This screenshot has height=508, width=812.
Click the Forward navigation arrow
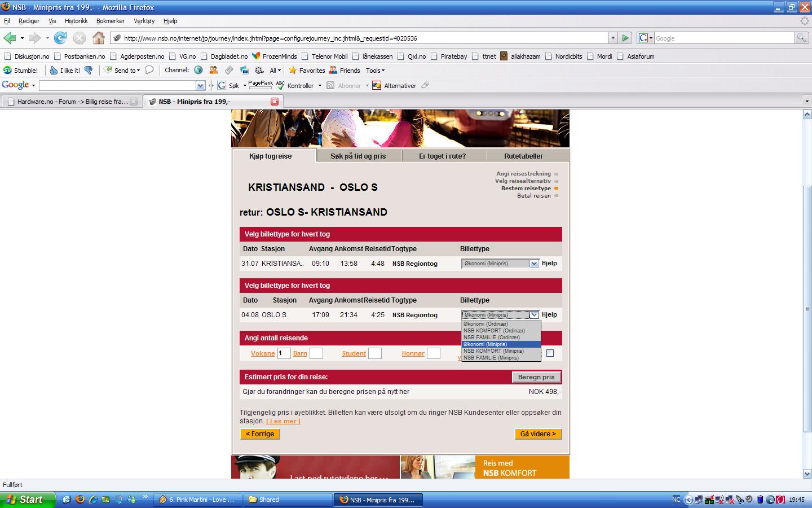click(x=35, y=38)
